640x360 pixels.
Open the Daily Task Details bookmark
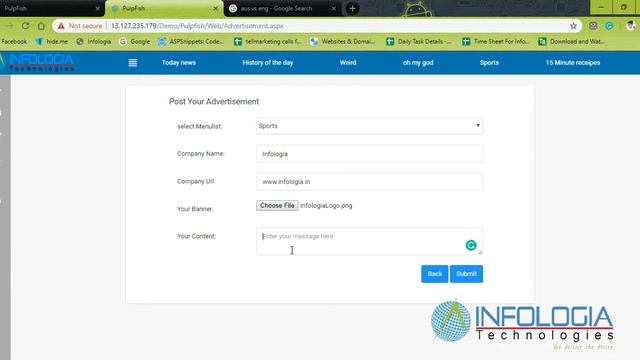[x=418, y=41]
